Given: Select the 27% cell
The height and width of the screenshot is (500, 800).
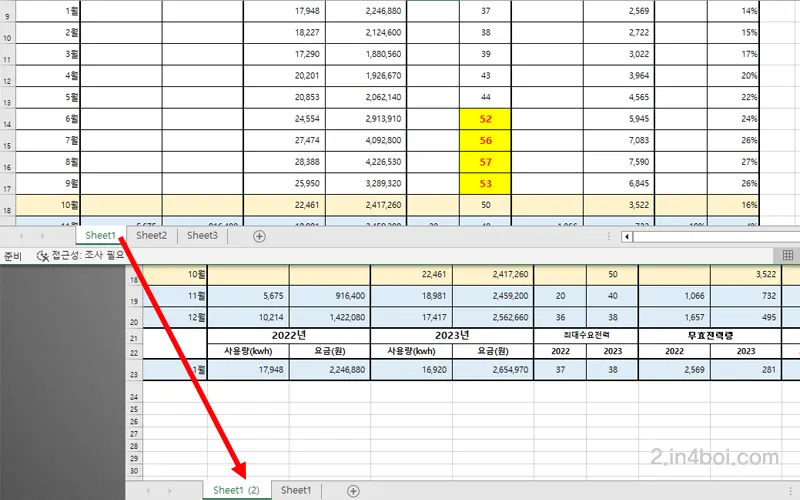Looking at the screenshot, I should coord(733,162).
